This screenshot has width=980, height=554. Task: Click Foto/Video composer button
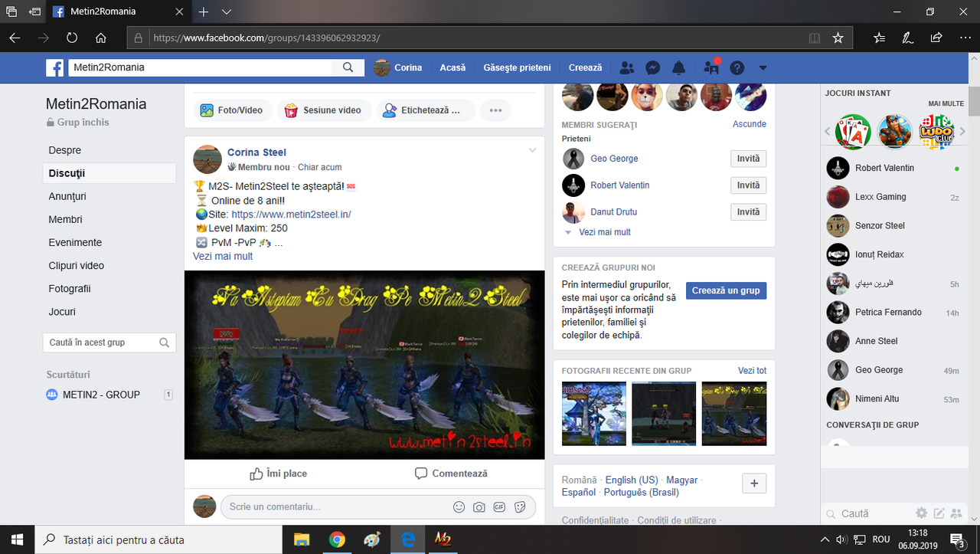click(232, 110)
